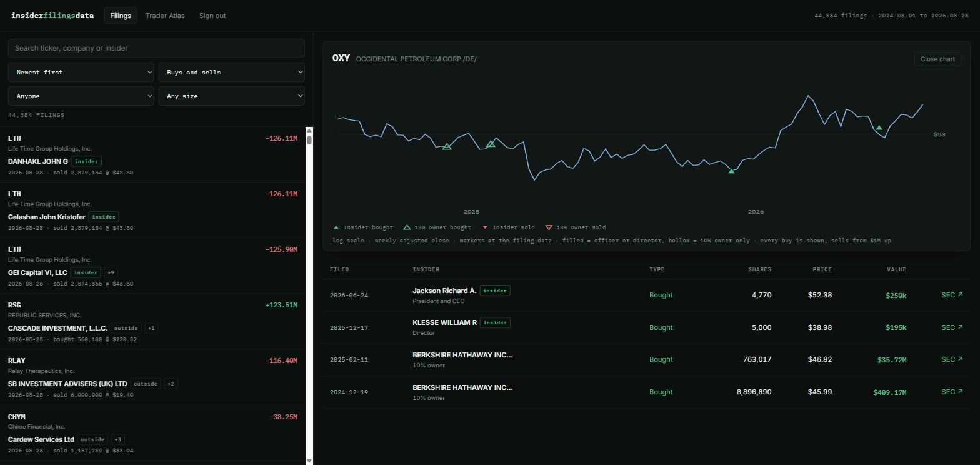Screen dimensions: 980x465
Task: Click the Insider bought legend icon
Action: 336,227
